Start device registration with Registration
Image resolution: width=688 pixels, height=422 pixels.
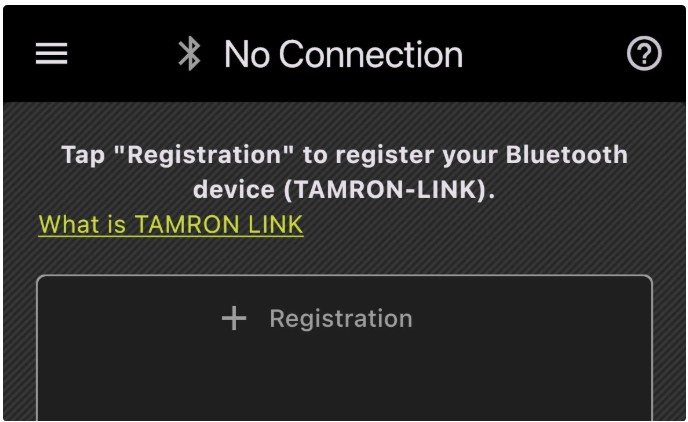[x=340, y=319]
